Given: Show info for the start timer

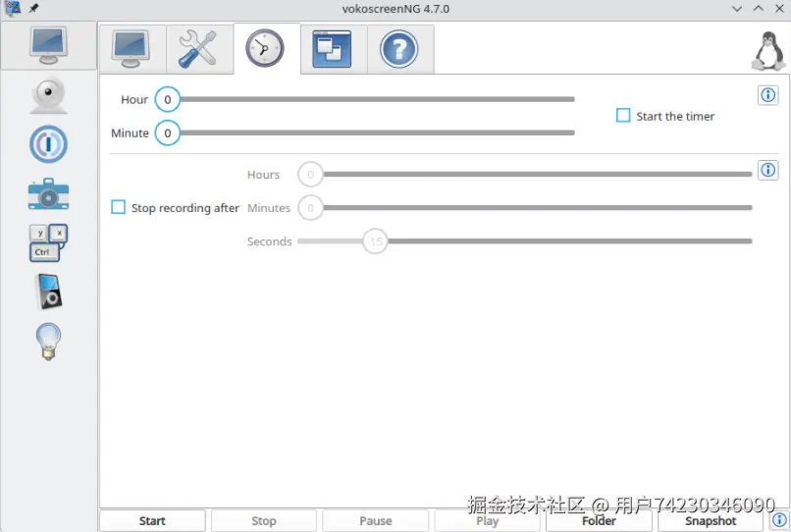Looking at the screenshot, I should [767, 95].
